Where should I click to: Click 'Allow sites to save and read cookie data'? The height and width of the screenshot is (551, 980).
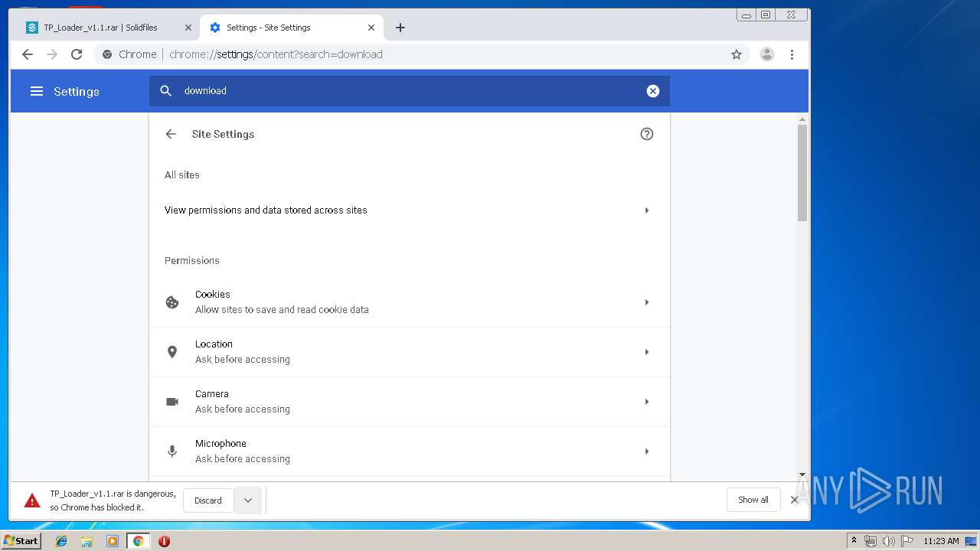click(x=282, y=310)
